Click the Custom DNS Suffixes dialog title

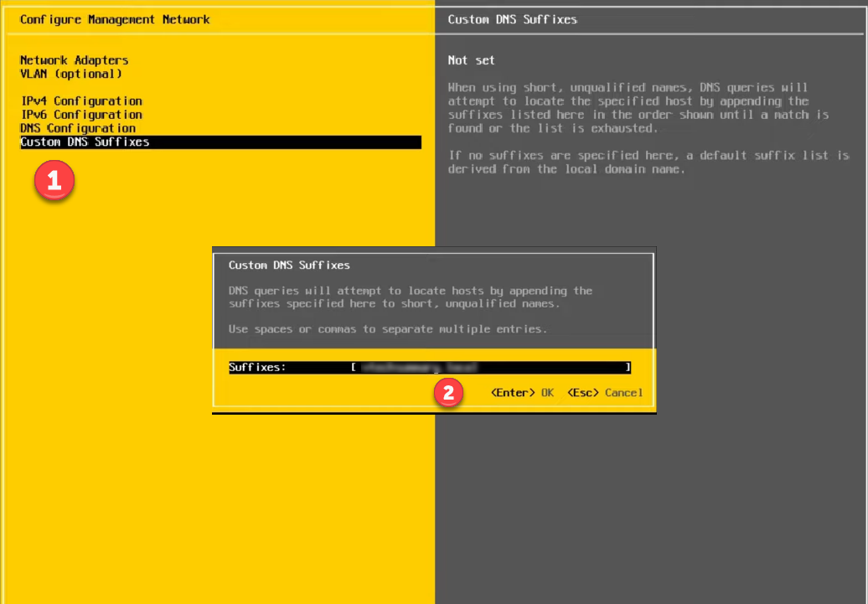(x=289, y=266)
